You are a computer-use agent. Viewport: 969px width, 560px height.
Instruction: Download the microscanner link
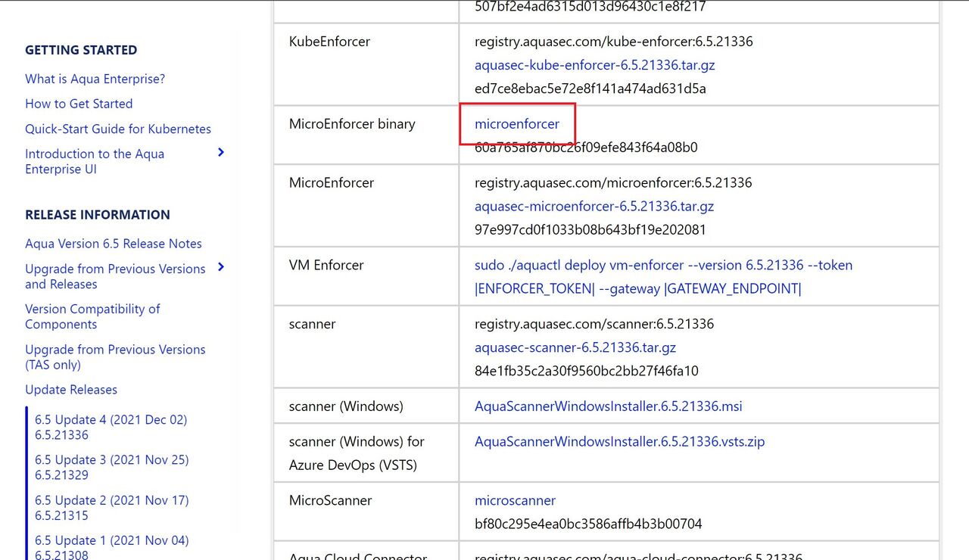coord(515,500)
